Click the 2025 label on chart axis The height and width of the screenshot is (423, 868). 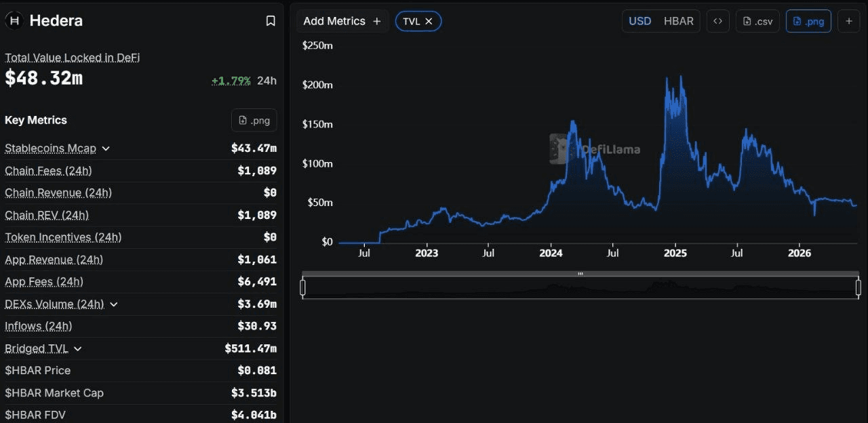(x=675, y=254)
